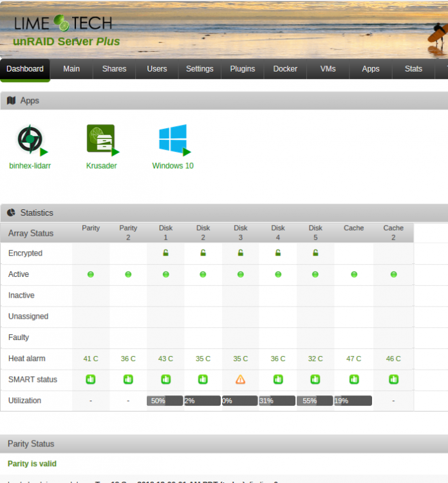Viewport: 448px width, 483px height.
Task: Open Disk 1 SMART thumbs-up status
Action: [165, 379]
